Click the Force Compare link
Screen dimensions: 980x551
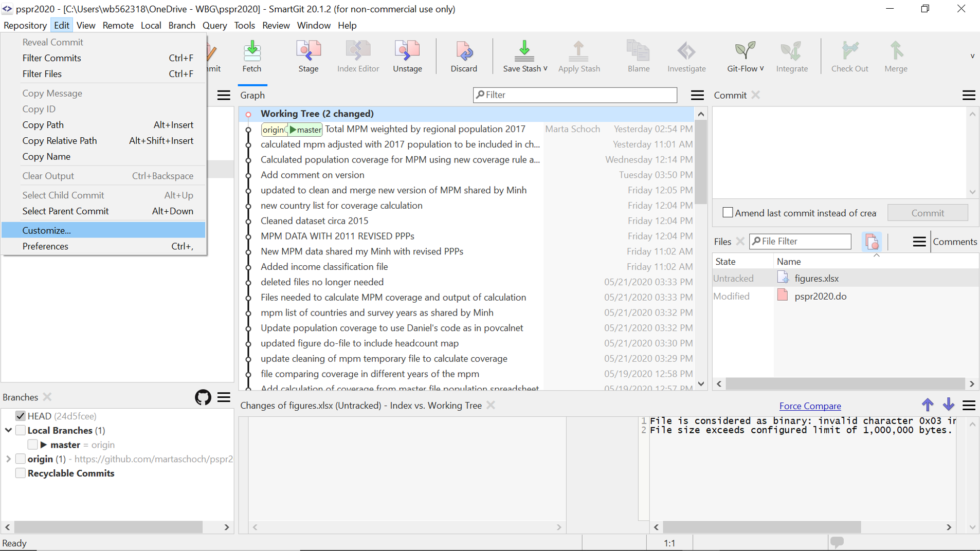(810, 406)
